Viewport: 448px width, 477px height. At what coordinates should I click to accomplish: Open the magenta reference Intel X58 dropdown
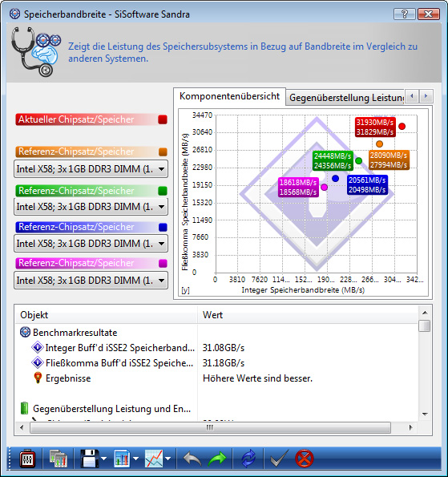coord(91,280)
